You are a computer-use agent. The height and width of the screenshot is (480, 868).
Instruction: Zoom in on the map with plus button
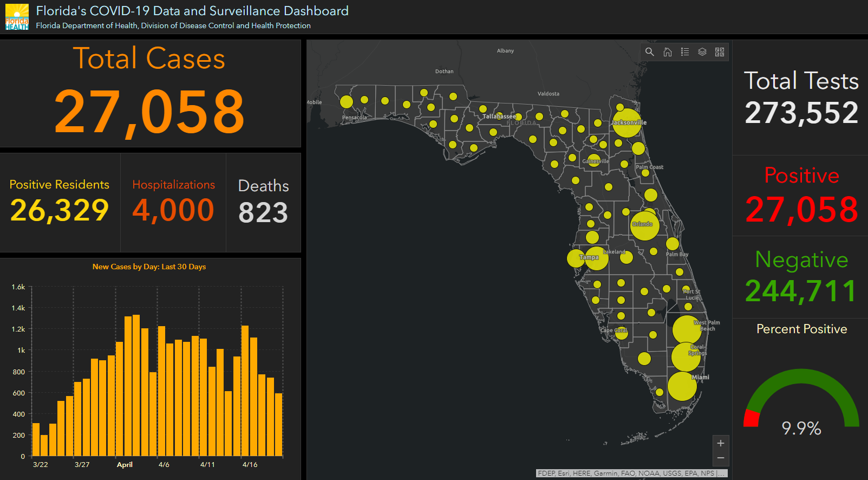click(721, 443)
